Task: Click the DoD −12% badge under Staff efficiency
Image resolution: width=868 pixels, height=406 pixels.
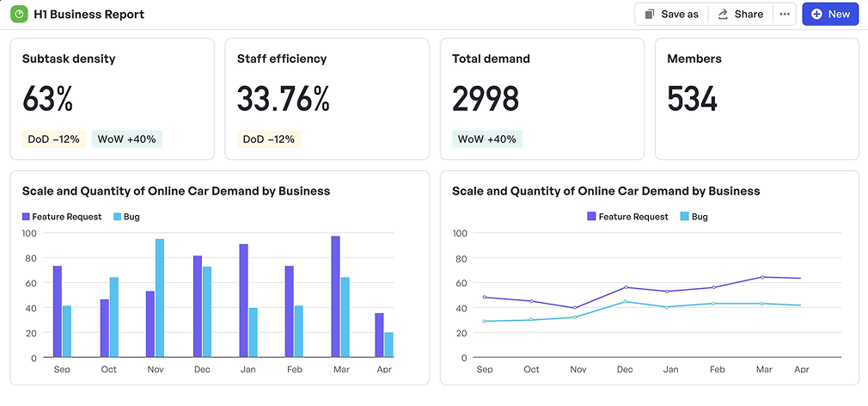Action: (x=268, y=139)
